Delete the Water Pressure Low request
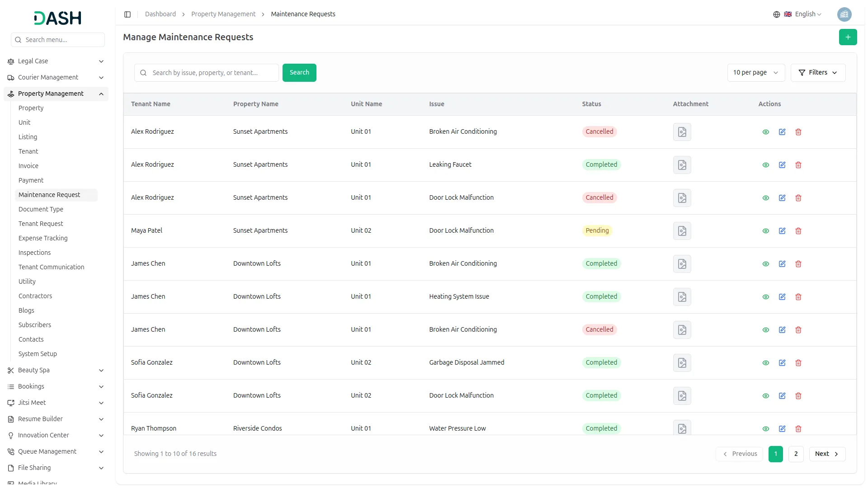This screenshot has width=868, height=488. point(798,429)
